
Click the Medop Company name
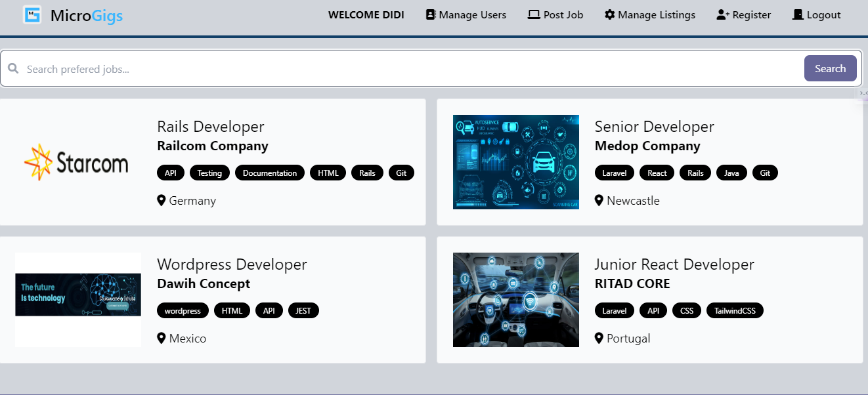[x=647, y=146]
